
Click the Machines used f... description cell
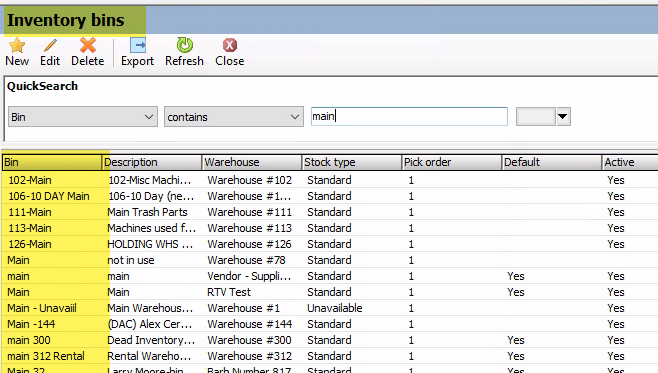pyautogui.click(x=151, y=228)
